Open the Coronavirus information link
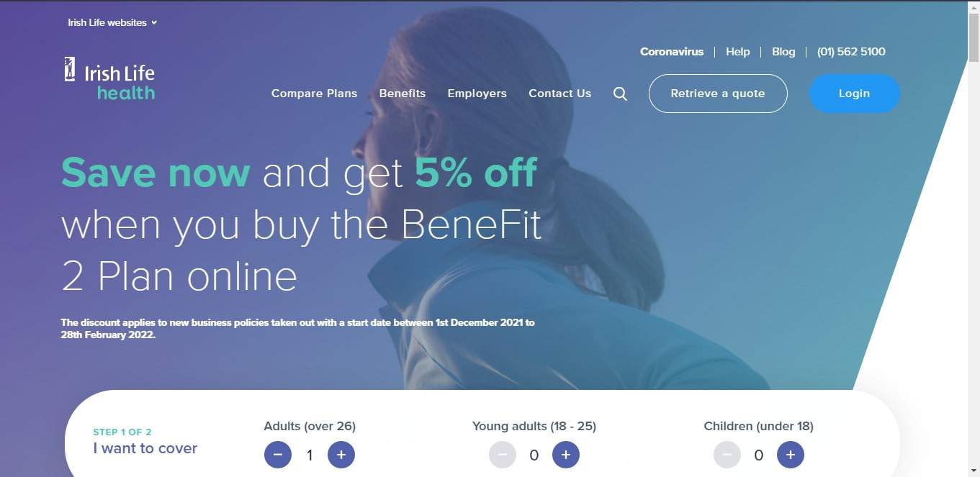Viewport: 980px width, 477px height. [671, 52]
